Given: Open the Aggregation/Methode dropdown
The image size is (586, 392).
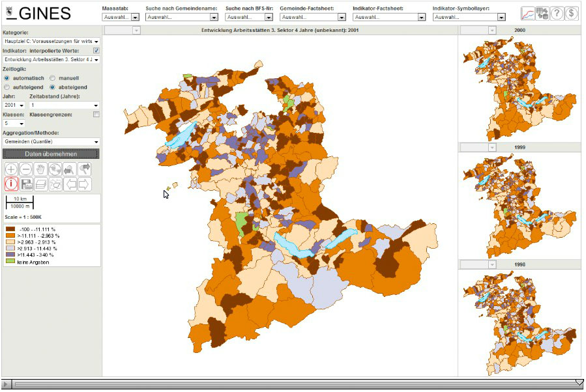Looking at the screenshot, I should [x=51, y=142].
